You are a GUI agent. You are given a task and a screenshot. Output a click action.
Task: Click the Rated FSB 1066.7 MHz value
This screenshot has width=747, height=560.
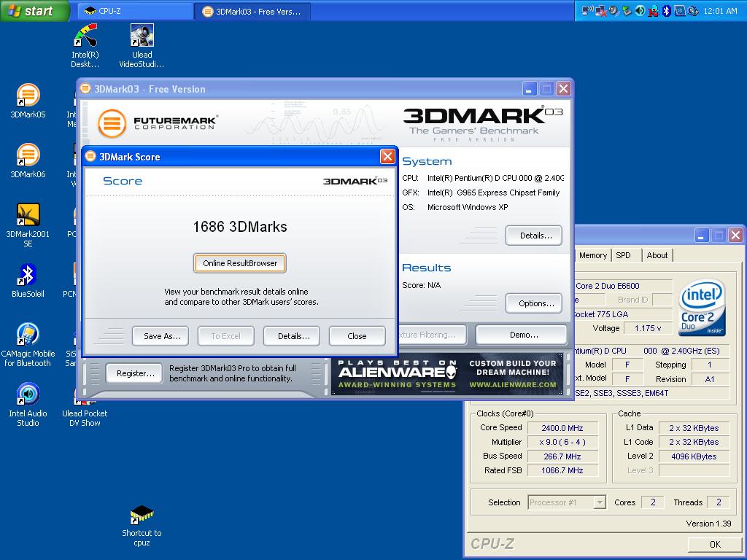click(562, 470)
